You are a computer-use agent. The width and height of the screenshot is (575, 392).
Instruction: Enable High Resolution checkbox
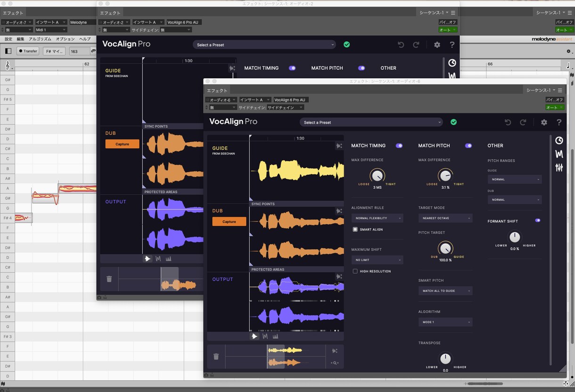(x=355, y=271)
